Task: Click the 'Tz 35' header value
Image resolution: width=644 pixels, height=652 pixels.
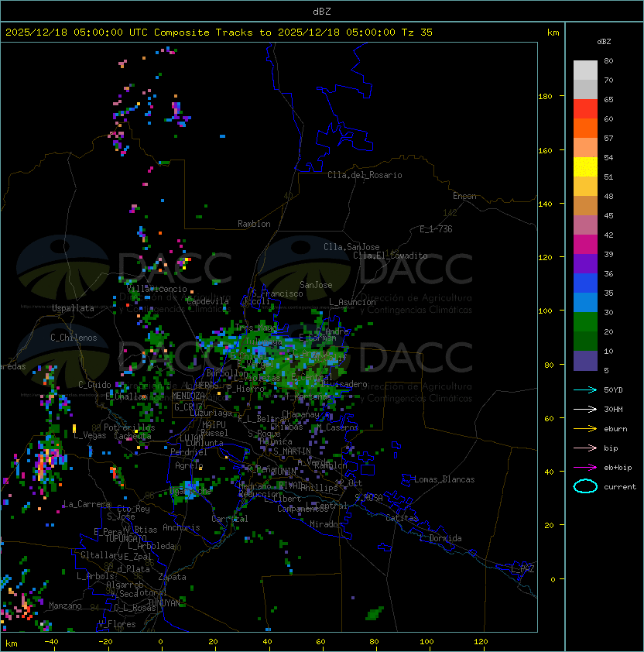Action: click(x=417, y=33)
